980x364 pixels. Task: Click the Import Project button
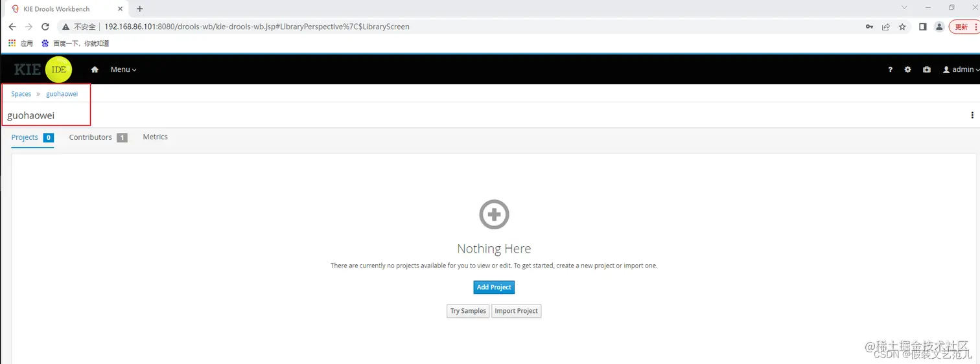(x=516, y=311)
